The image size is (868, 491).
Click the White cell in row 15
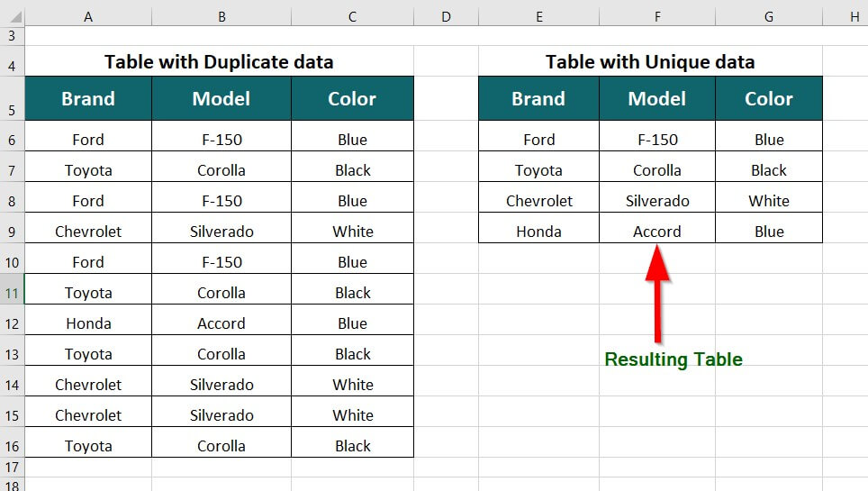(x=352, y=415)
